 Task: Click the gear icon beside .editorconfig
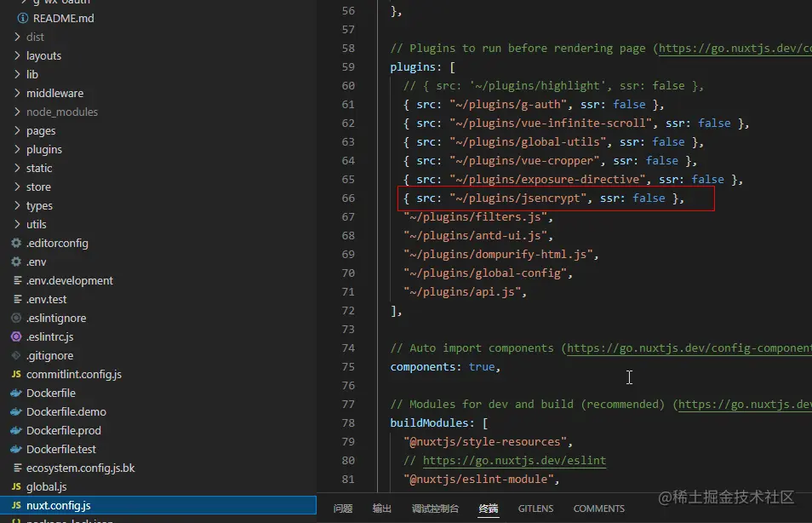(16, 243)
